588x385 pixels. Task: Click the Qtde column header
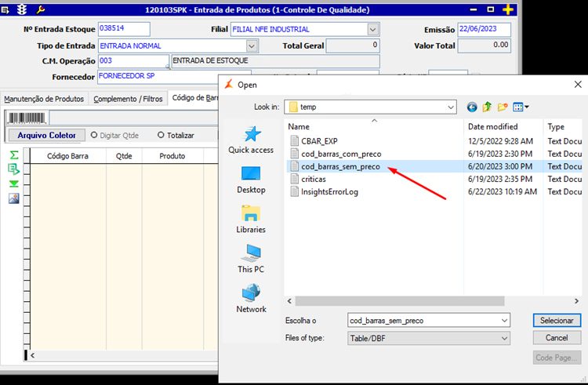[124, 156]
